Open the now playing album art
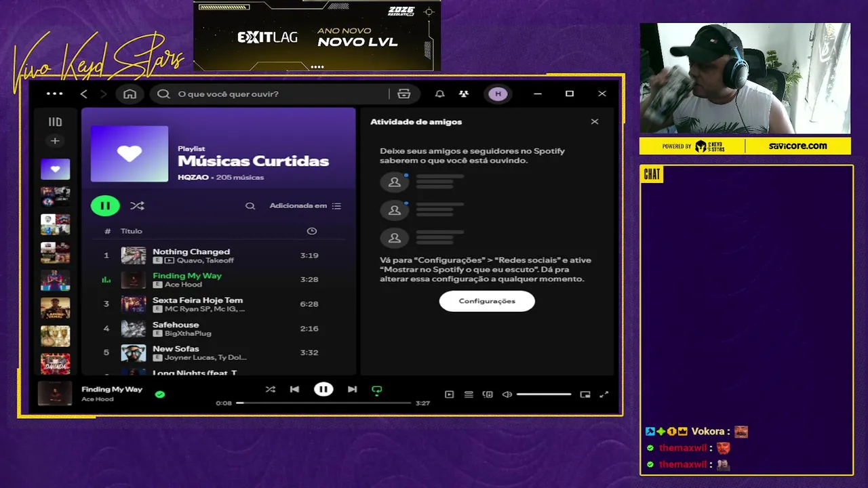The image size is (868, 488). pos(54,393)
